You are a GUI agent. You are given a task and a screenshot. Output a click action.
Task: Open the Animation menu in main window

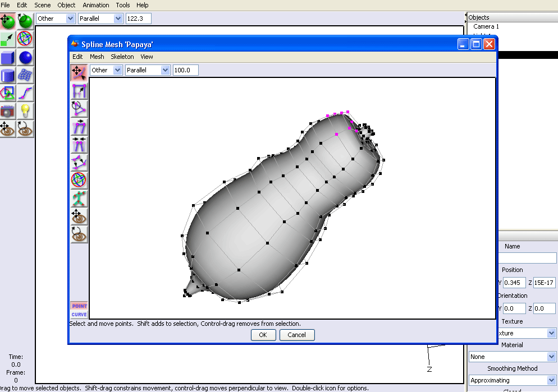coord(96,5)
